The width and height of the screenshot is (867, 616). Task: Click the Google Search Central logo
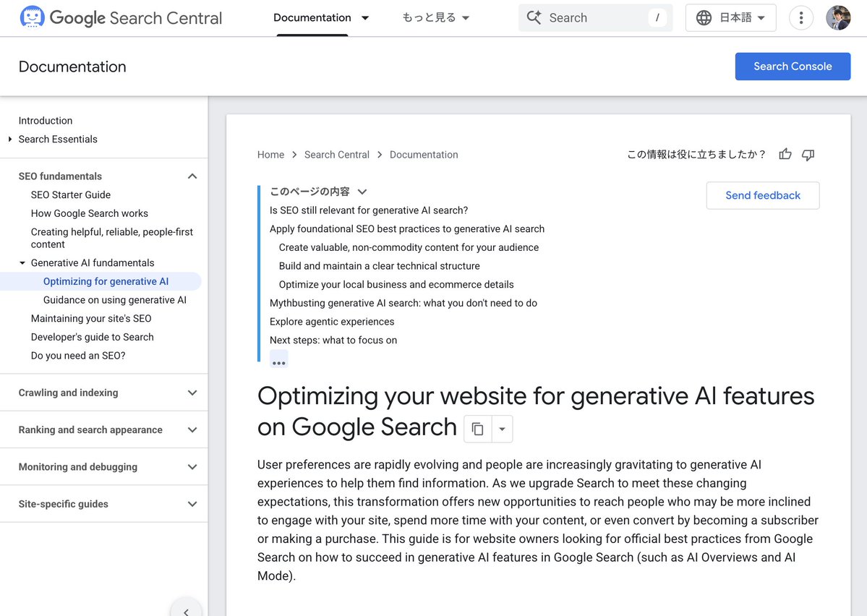click(121, 17)
